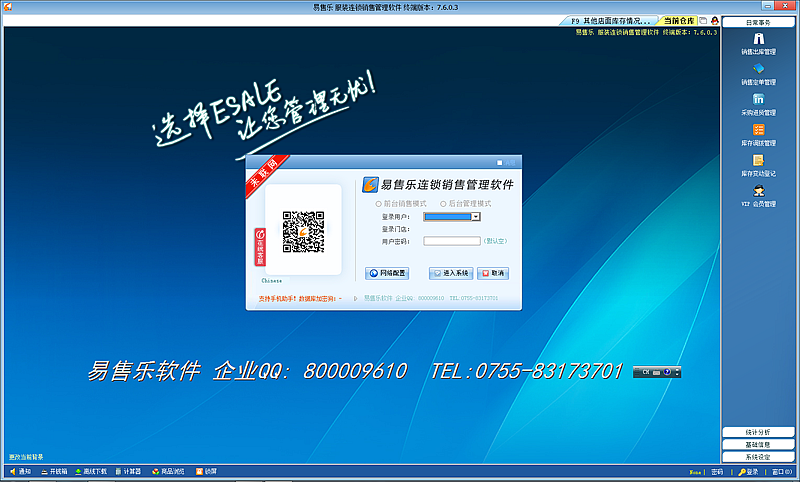Image resolution: width=800 pixels, height=482 pixels.
Task: Click the QQ penguin icon at top
Action: pos(715,20)
